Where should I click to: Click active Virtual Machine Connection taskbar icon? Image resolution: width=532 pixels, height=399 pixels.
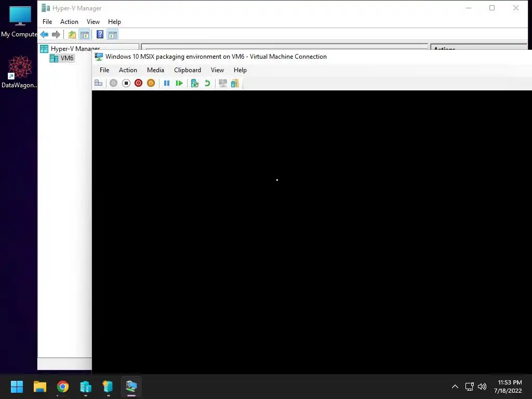coord(131,387)
